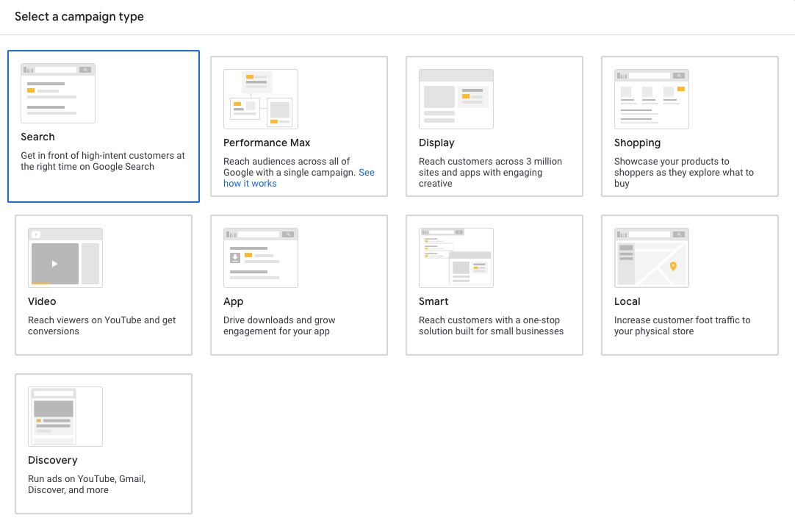Click the Select a campaign type heading
The image size is (795, 532).
click(x=79, y=15)
